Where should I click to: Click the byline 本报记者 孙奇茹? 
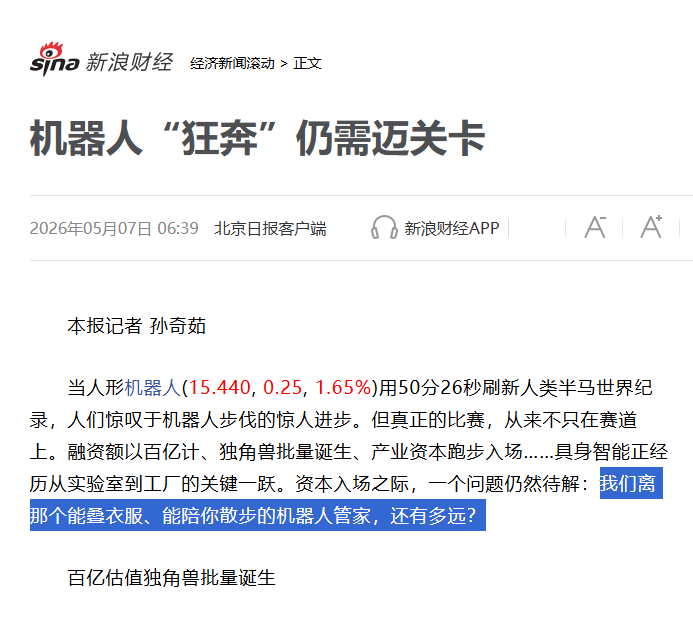pyautogui.click(x=137, y=326)
